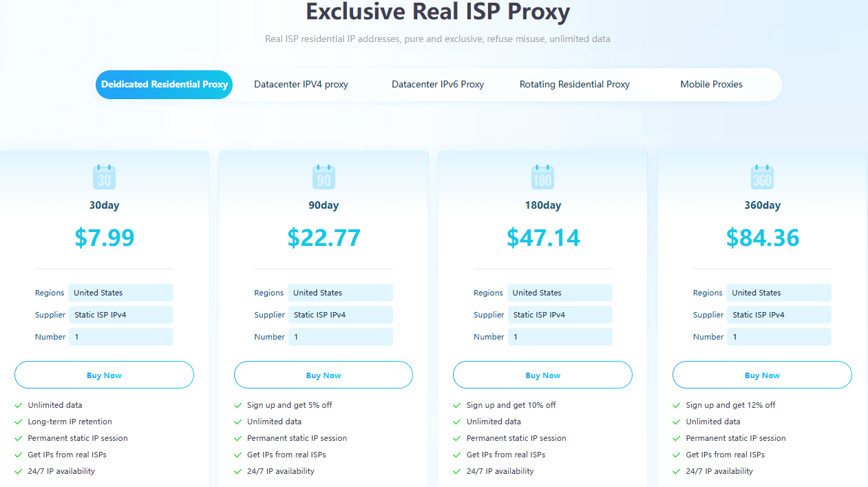Click the checkmark beside Sign up and get 12% off

677,405
